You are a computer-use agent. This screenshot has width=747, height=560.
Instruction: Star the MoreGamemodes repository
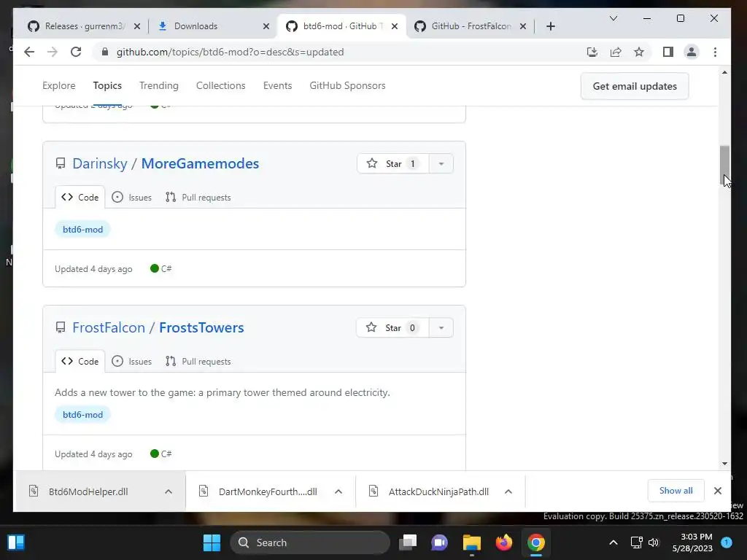(x=393, y=164)
